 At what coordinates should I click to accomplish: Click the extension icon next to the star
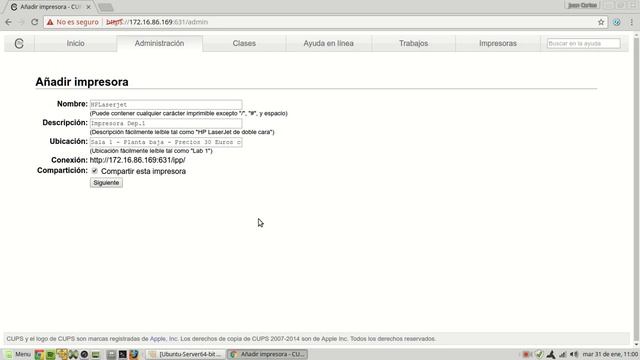616,22
